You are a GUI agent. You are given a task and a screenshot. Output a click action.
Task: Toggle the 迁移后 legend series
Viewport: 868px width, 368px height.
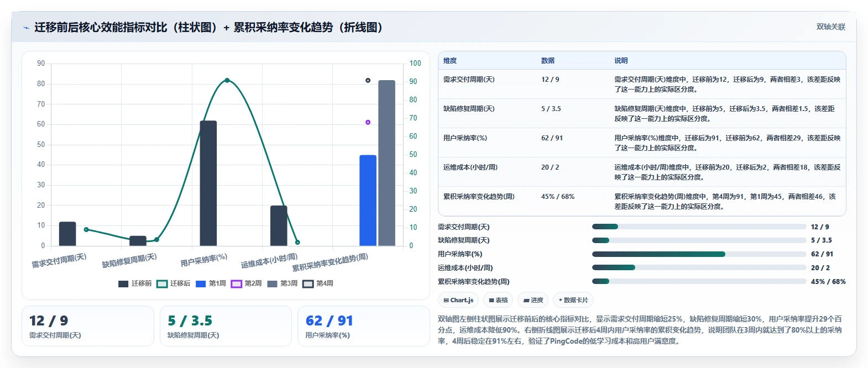174,283
